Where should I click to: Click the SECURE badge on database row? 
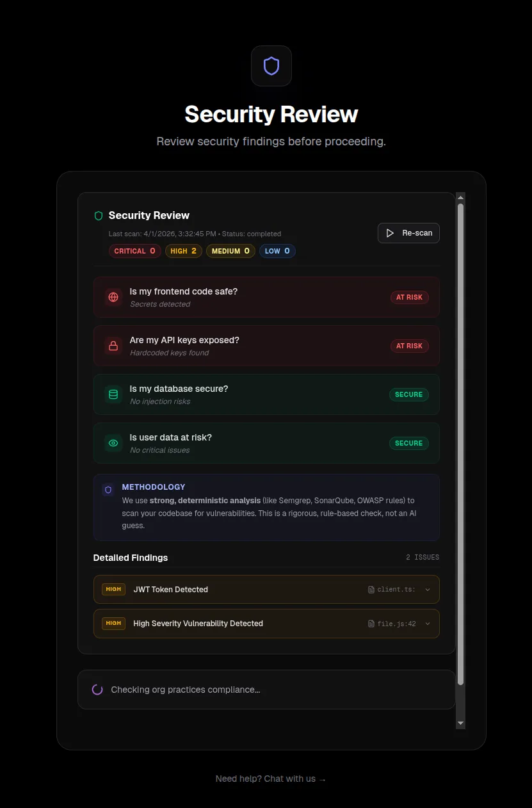click(x=408, y=394)
